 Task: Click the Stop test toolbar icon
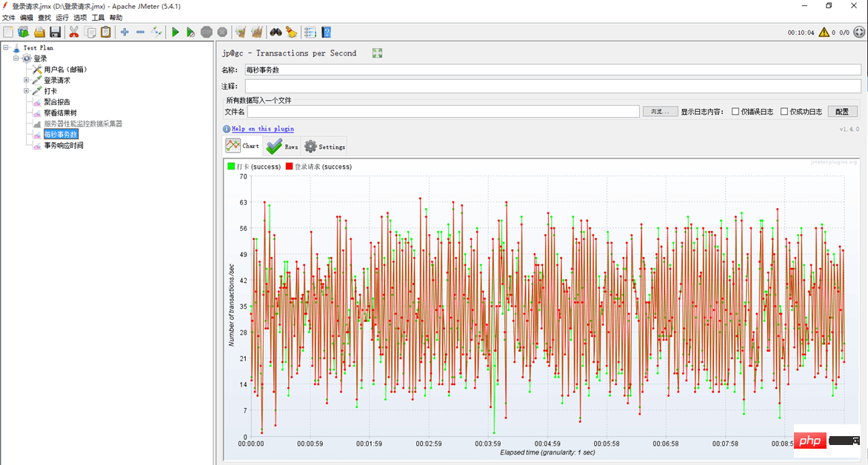(207, 32)
